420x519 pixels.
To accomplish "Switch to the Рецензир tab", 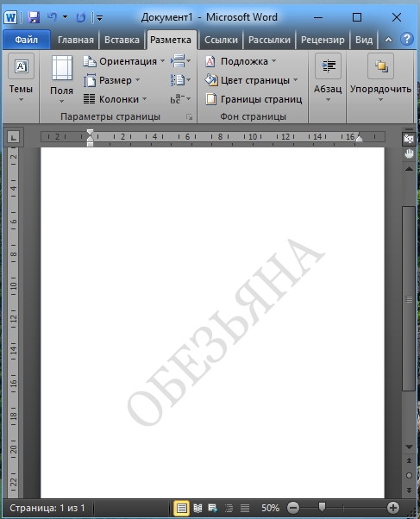I will coord(323,40).
